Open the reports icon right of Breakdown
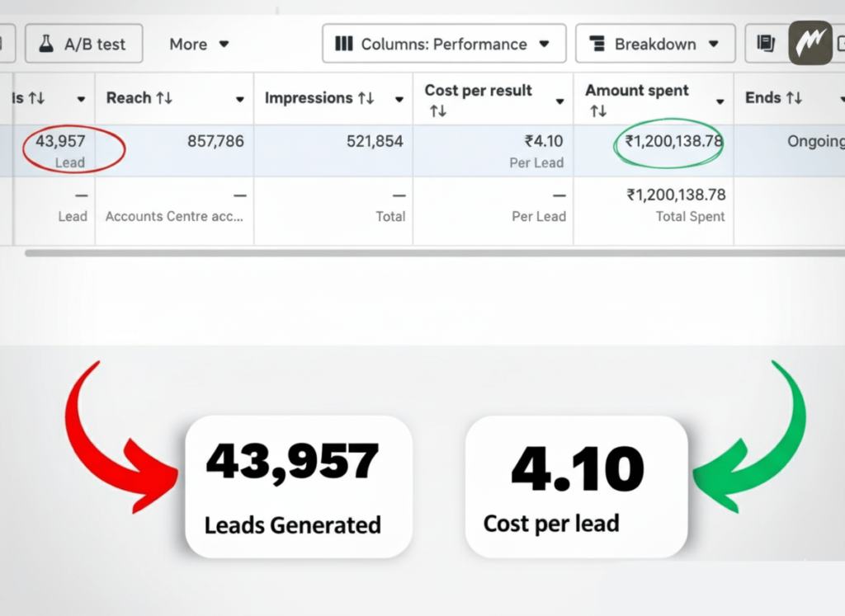 [x=765, y=44]
